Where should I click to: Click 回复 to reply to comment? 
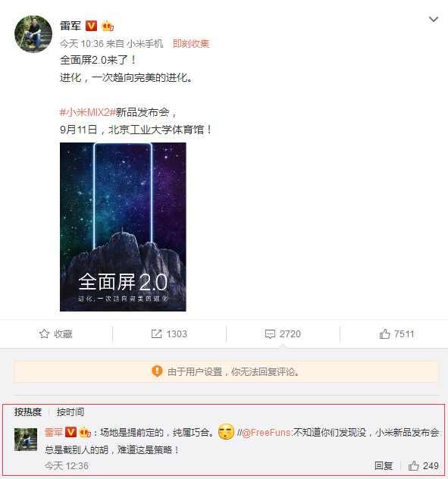(x=384, y=466)
